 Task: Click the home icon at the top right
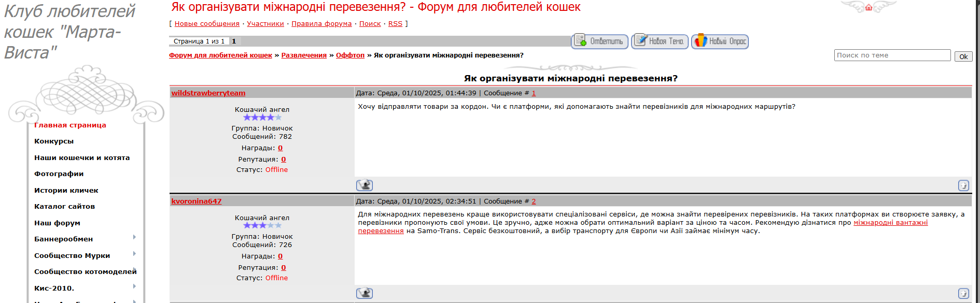pyautogui.click(x=869, y=8)
